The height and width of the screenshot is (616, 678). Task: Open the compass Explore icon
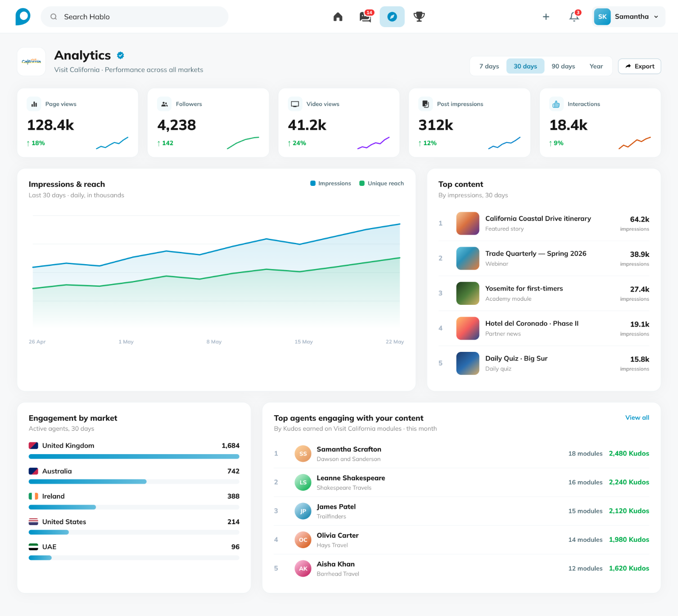(x=392, y=17)
